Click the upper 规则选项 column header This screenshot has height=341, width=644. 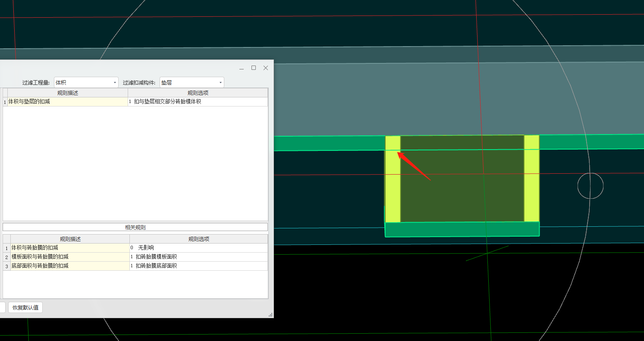click(198, 93)
